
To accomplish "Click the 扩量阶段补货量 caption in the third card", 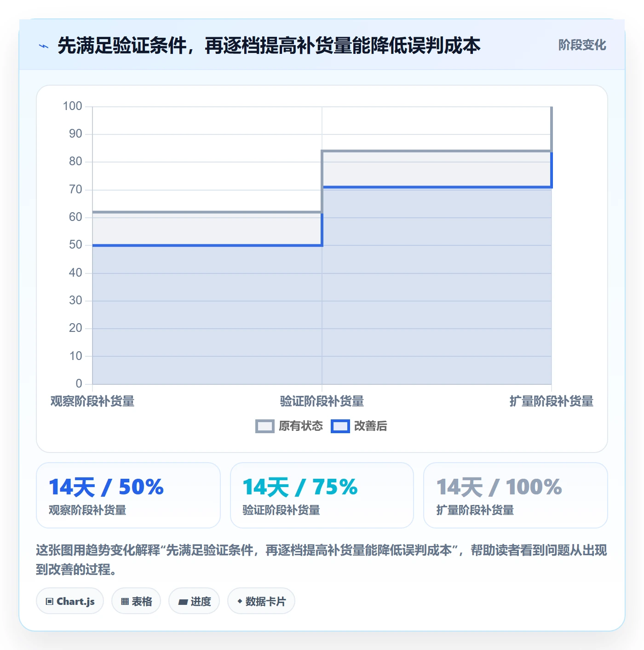I will tap(475, 510).
